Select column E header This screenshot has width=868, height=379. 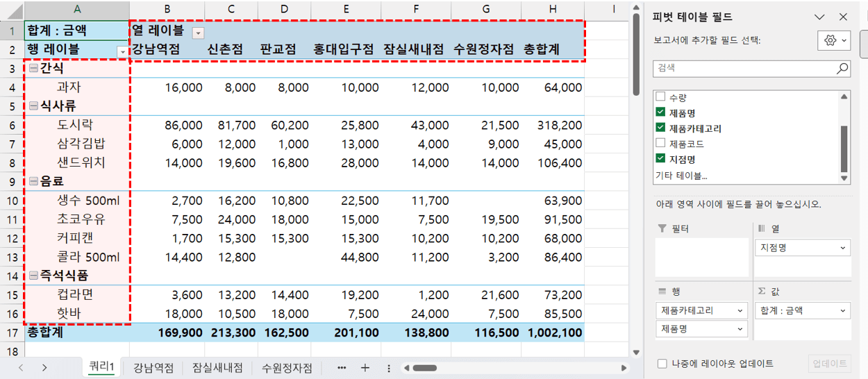point(346,9)
